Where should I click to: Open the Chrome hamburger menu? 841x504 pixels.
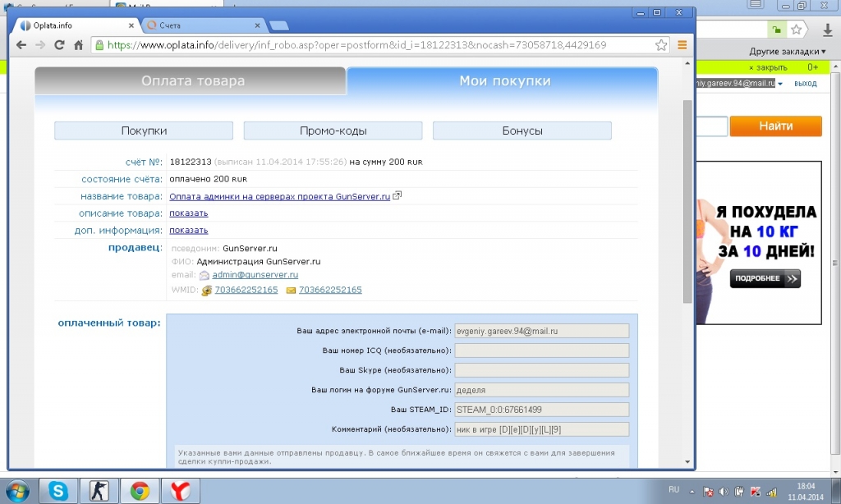click(682, 45)
